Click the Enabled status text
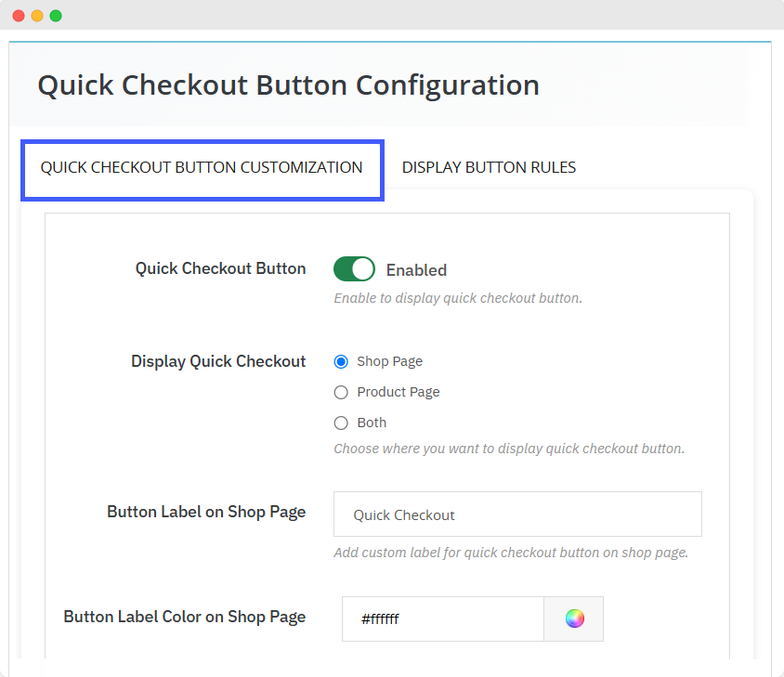This screenshot has width=784, height=677. (416, 270)
